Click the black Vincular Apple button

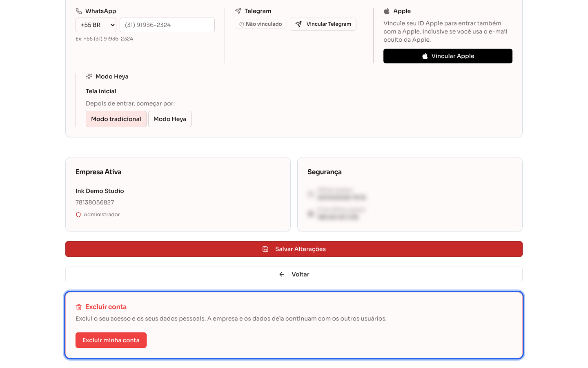click(x=448, y=56)
